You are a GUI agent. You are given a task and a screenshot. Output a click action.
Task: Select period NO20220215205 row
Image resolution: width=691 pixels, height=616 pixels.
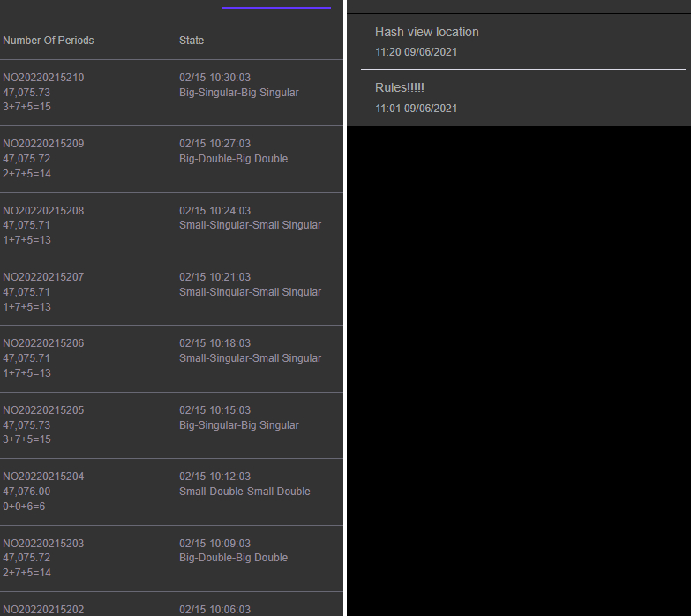pyautogui.click(x=171, y=425)
